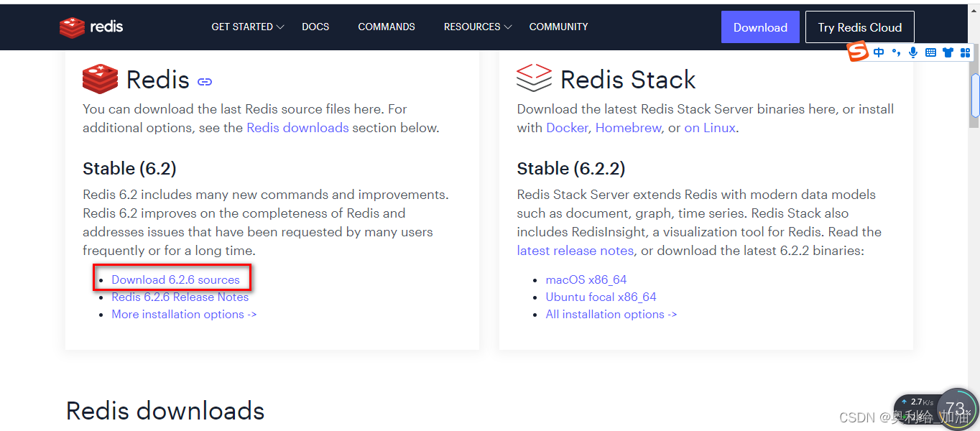
Task: Open the Download 6.2.6 sources link
Action: 175,279
